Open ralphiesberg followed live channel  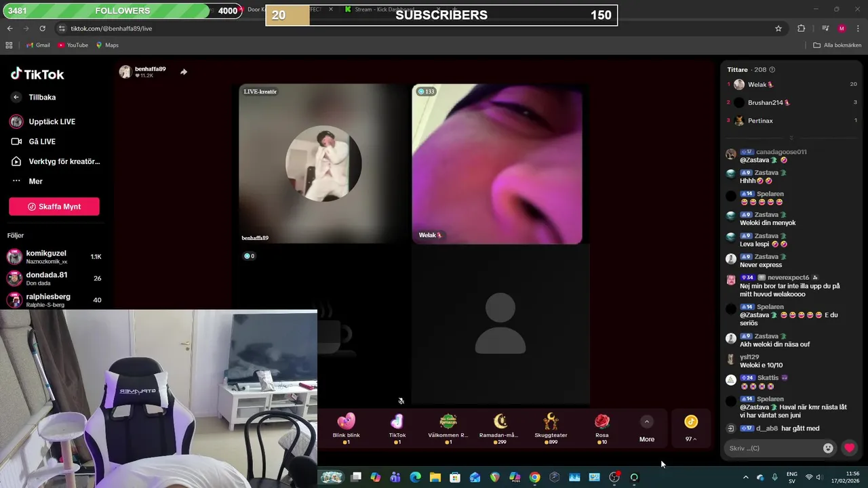pyautogui.click(x=54, y=300)
